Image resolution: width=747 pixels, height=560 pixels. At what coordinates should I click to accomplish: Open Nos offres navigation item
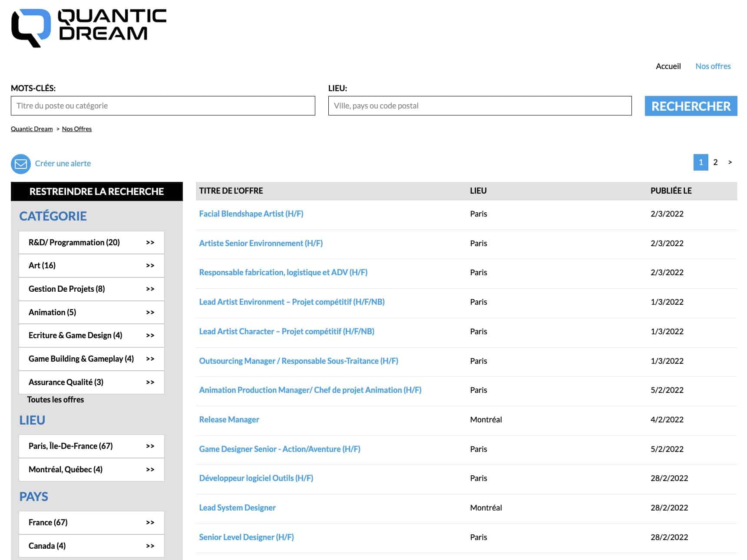pyautogui.click(x=713, y=66)
